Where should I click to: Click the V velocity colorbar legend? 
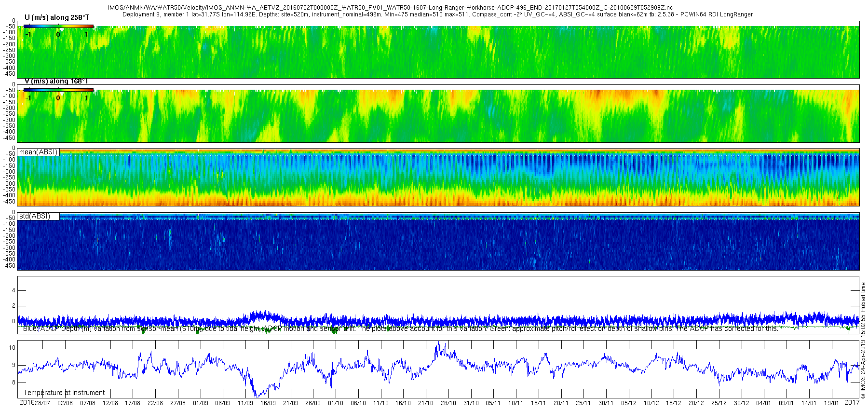[x=58, y=90]
